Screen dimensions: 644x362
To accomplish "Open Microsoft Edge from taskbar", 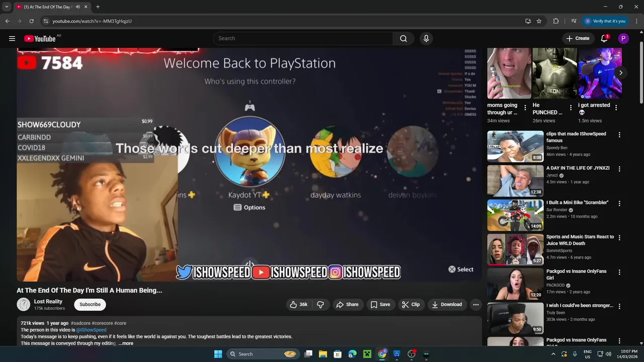I will click(x=352, y=354).
